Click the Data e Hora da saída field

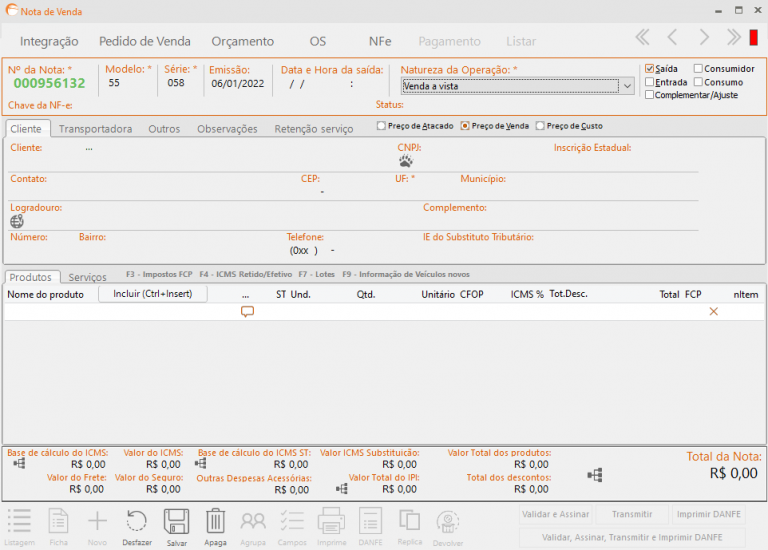tap(320, 84)
